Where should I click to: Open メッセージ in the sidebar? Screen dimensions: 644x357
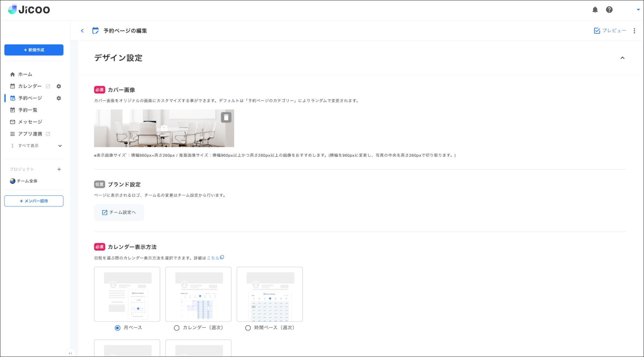click(30, 122)
